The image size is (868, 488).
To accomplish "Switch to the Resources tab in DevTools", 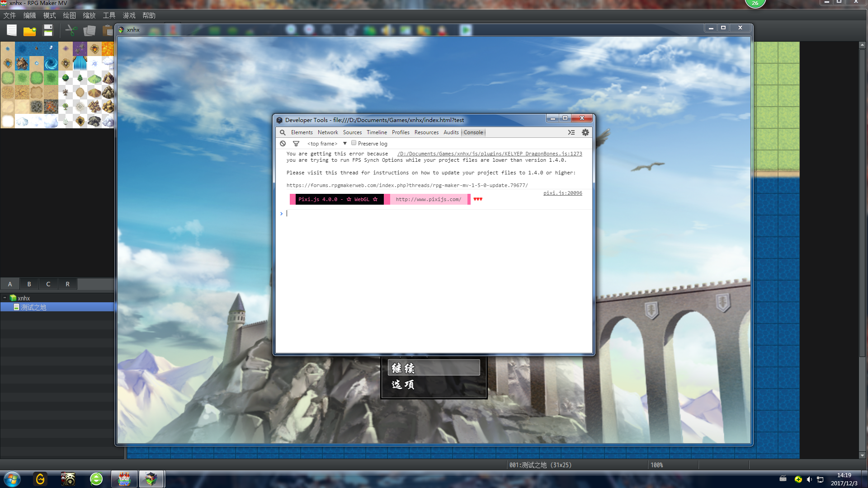I will tap(426, 132).
